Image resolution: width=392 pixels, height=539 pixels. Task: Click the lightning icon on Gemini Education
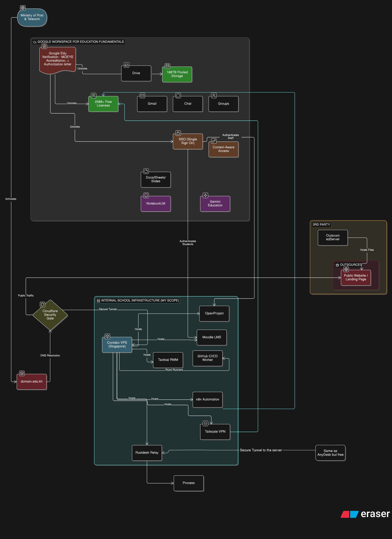(x=205, y=195)
